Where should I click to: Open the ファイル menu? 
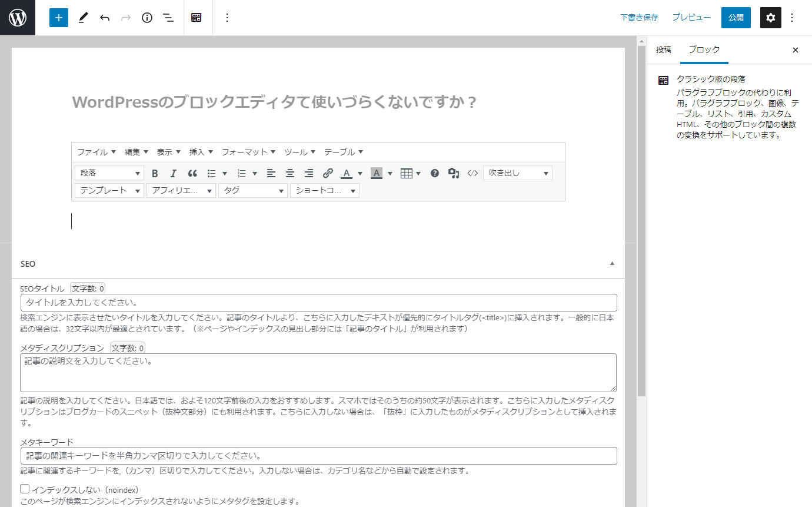(x=96, y=152)
